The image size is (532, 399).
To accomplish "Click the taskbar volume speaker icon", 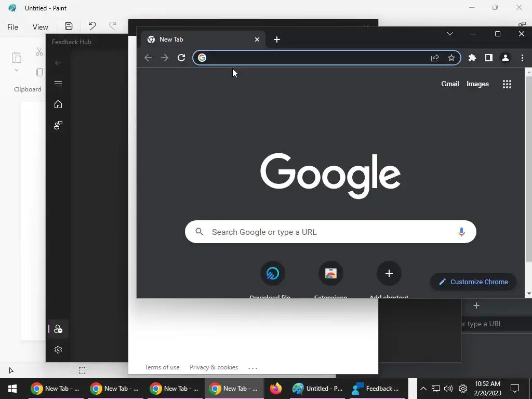I will (x=448, y=389).
